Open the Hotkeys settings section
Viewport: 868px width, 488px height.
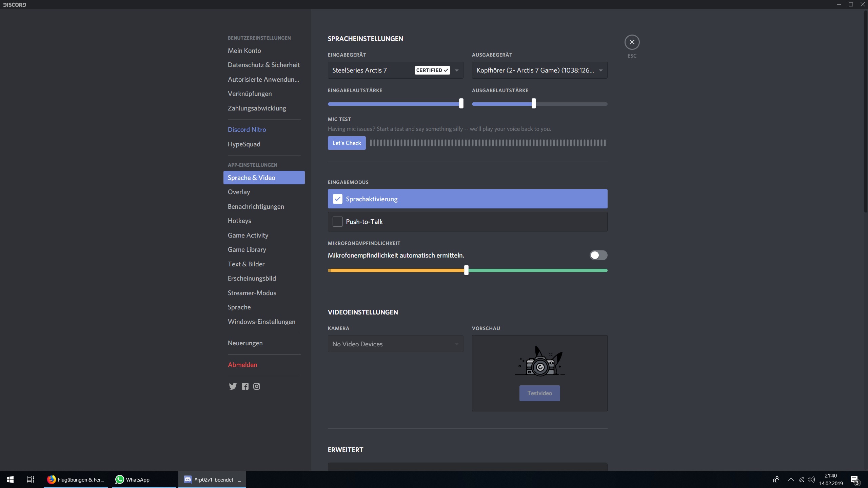click(239, 221)
